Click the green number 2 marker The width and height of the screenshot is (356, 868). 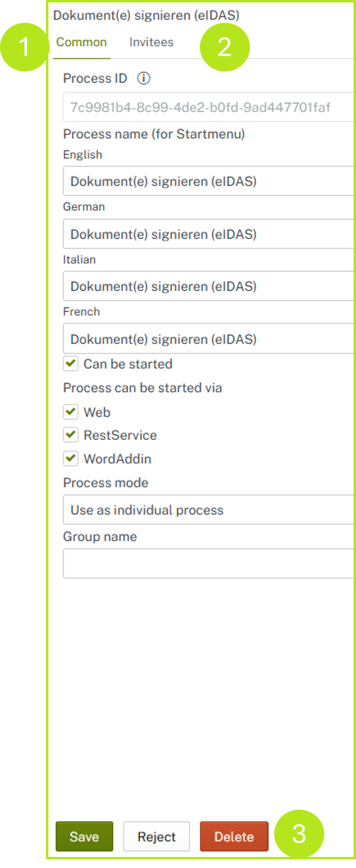225,47
